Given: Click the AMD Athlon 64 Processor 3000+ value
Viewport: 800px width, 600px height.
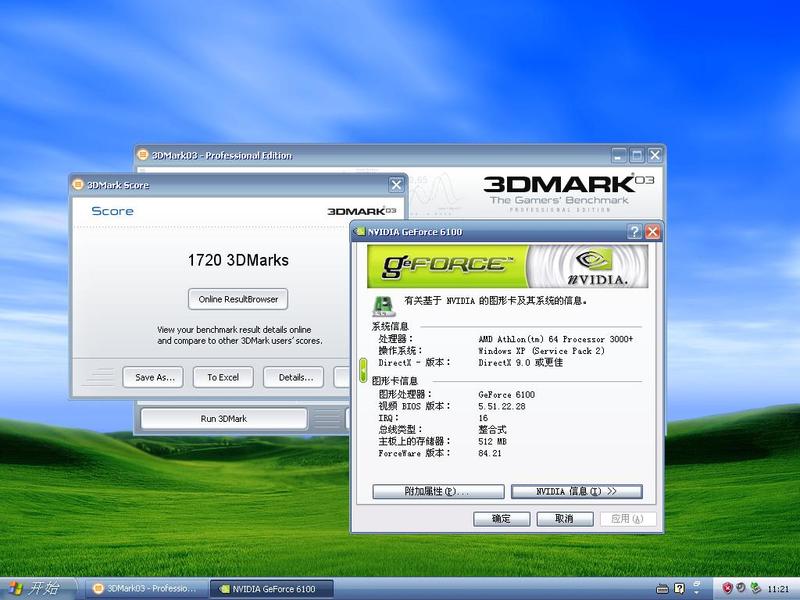Looking at the screenshot, I should coord(556,339).
